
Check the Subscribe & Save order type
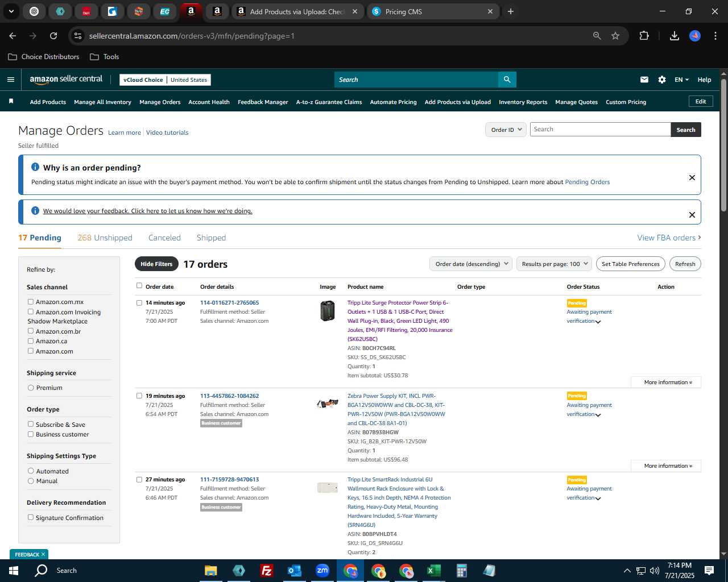tap(31, 424)
